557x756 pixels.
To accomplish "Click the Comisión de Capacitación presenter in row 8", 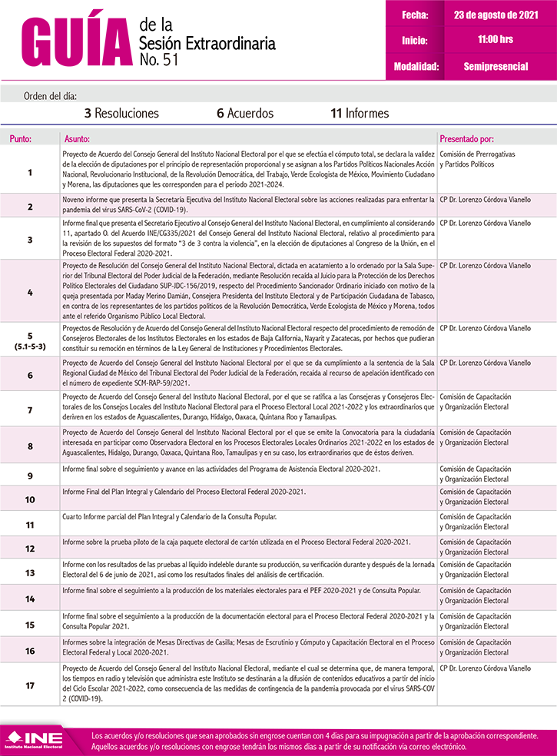I will [475, 437].
